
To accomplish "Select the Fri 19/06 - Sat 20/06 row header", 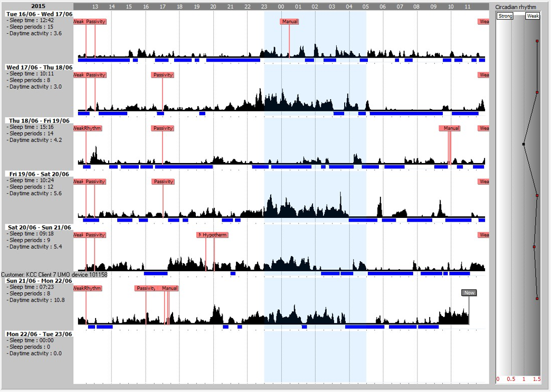I will pos(39,174).
